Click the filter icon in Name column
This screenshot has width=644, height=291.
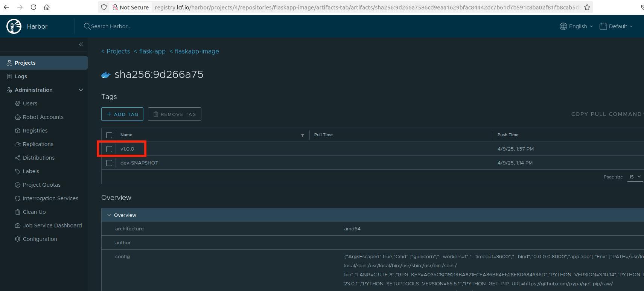(302, 135)
